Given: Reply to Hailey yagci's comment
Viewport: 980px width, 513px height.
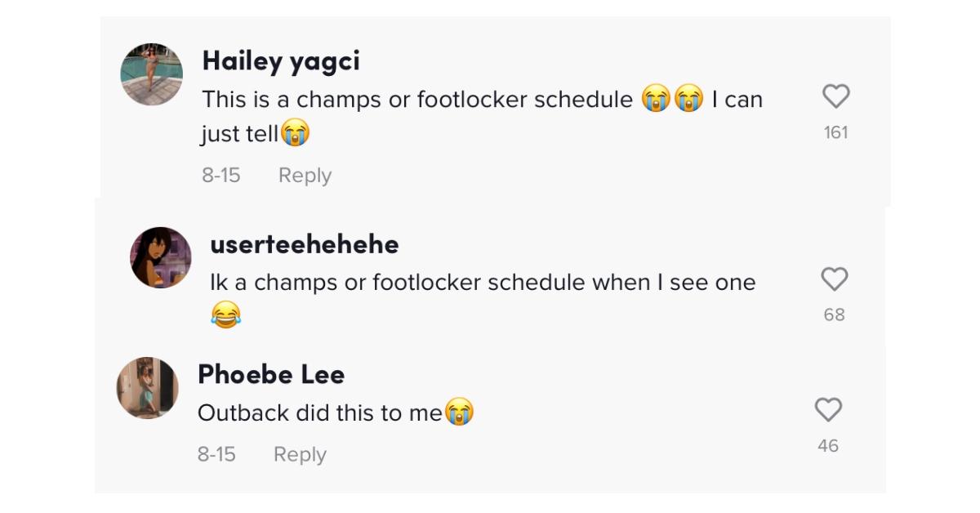Looking at the screenshot, I should 305,176.
